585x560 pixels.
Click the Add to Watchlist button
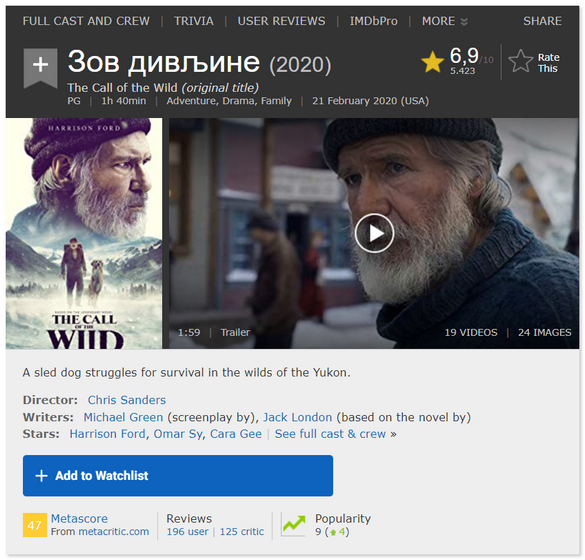click(x=178, y=476)
